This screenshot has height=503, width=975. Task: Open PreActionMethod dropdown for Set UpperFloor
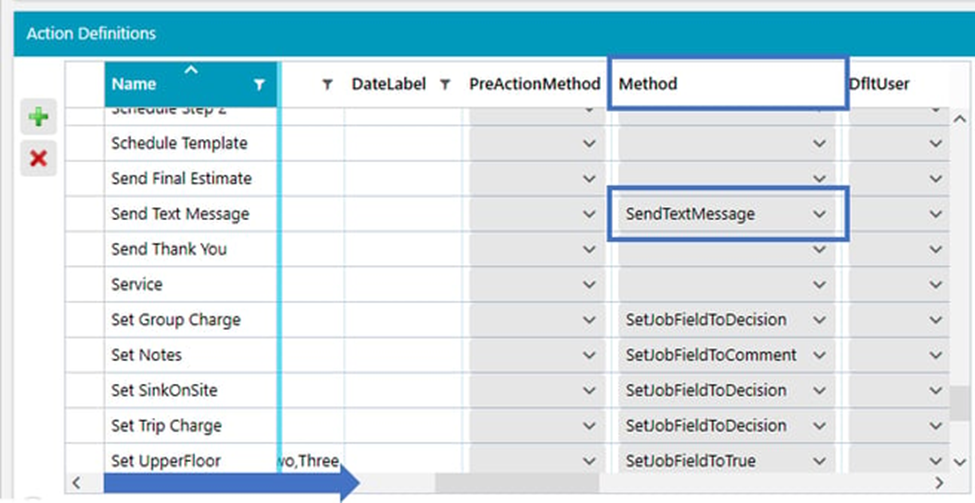coord(589,461)
